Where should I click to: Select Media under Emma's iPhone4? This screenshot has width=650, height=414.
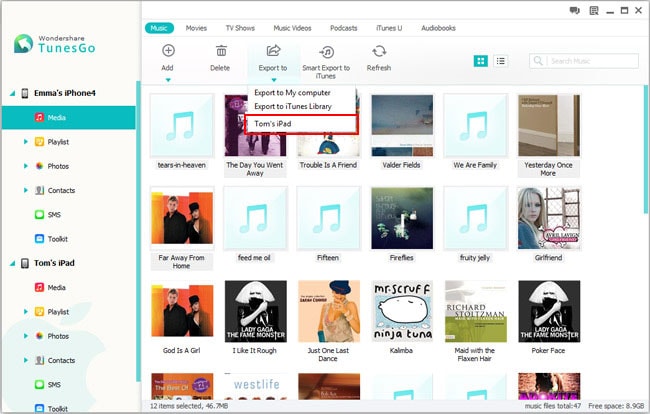(x=69, y=118)
